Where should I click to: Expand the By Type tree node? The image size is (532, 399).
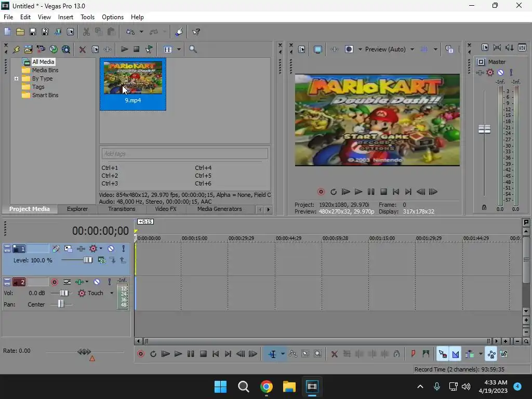(x=16, y=79)
